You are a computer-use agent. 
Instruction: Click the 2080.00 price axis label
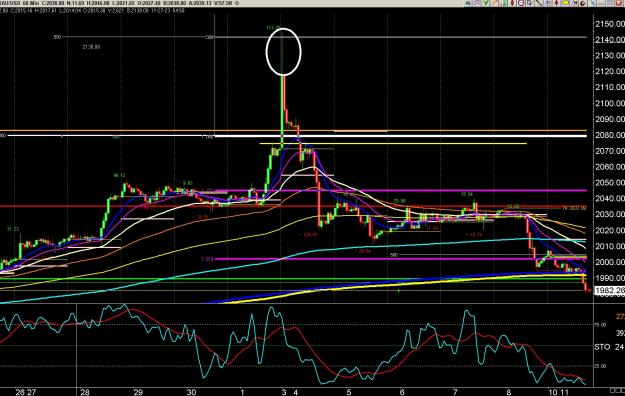[x=609, y=135]
